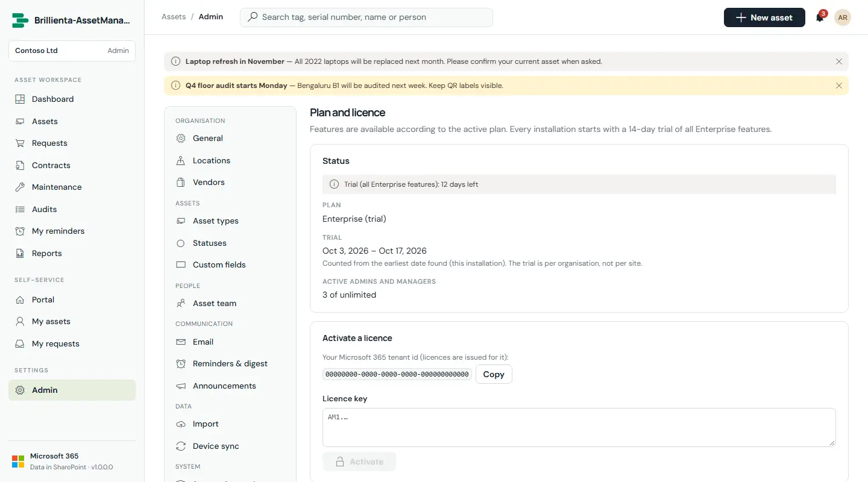This screenshot has height=482, width=868.
Task: Open Custom fields settings
Action: [x=230, y=264]
